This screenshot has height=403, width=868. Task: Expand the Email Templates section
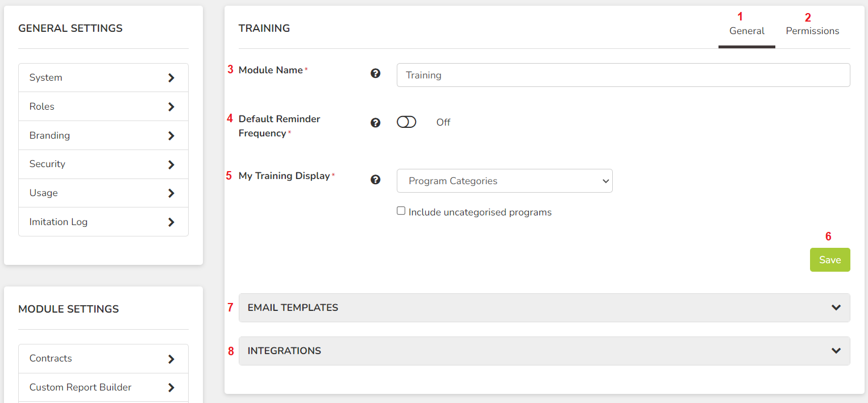click(x=545, y=308)
